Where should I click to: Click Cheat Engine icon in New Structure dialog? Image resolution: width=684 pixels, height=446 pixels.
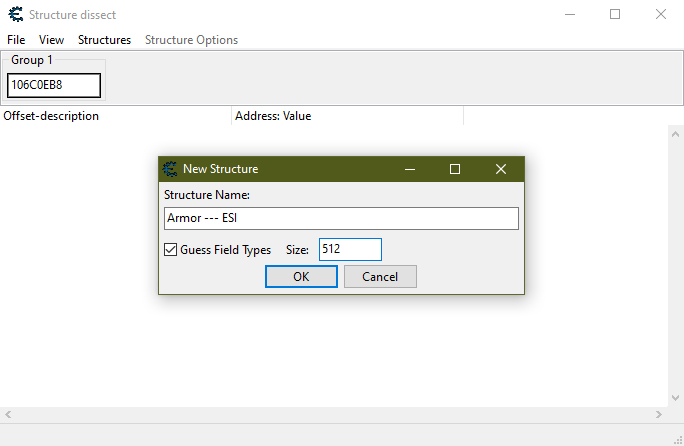170,169
